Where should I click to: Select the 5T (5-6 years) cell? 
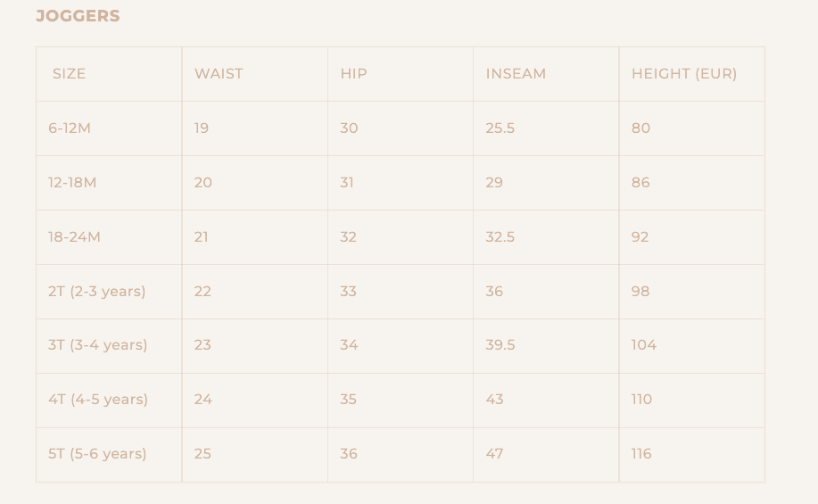tap(97, 454)
